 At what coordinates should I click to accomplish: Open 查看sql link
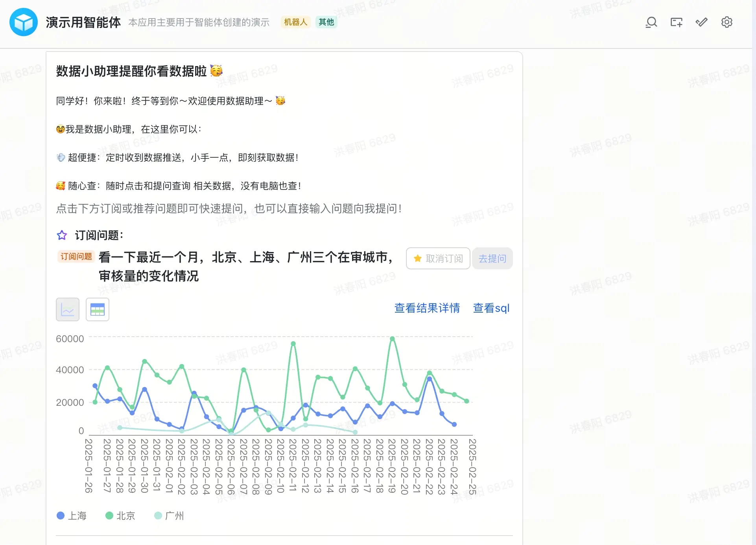click(x=491, y=308)
